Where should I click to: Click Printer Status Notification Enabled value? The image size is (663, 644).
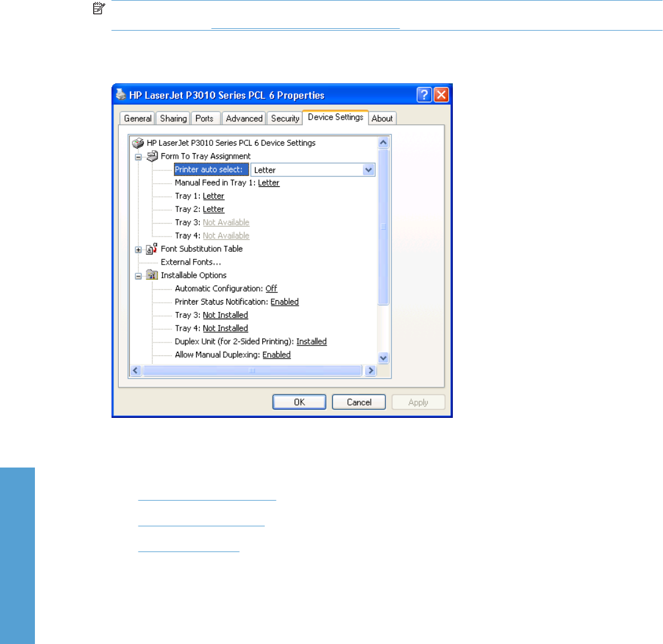pos(284,302)
